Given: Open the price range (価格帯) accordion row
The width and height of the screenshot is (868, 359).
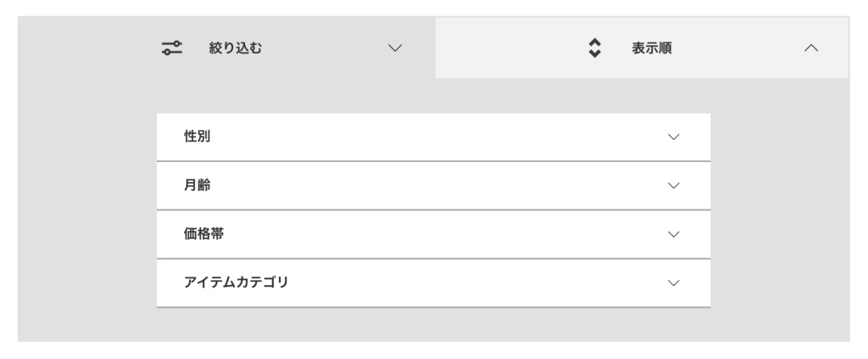Looking at the screenshot, I should point(433,234).
